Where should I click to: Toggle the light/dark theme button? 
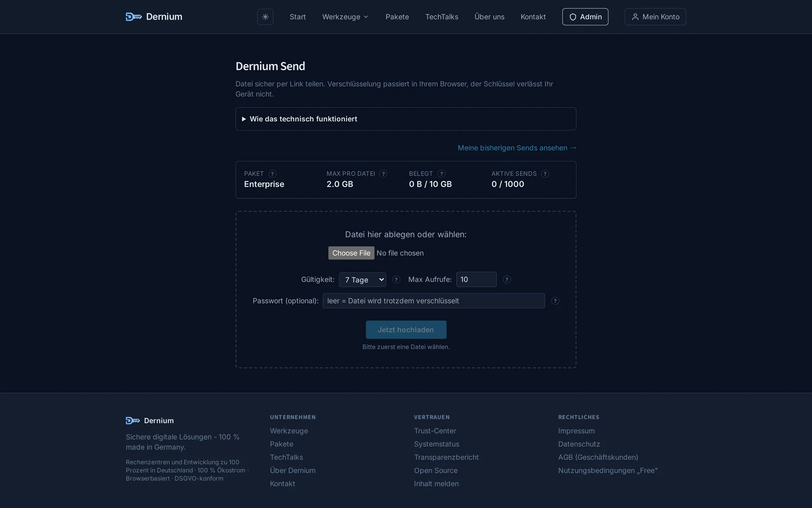point(265,17)
